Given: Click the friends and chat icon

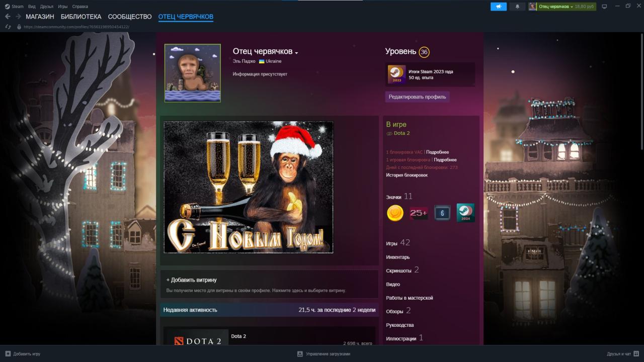Looking at the screenshot, I should tap(636, 353).
